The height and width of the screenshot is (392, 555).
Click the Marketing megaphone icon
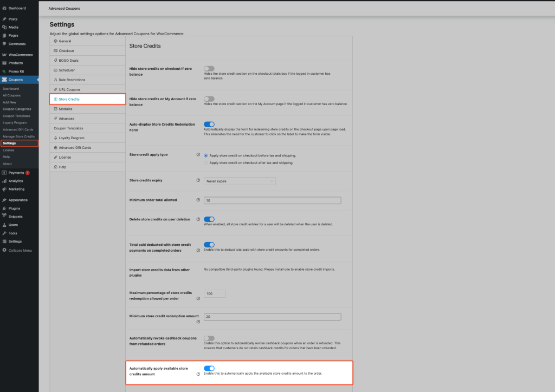[x=4, y=189]
